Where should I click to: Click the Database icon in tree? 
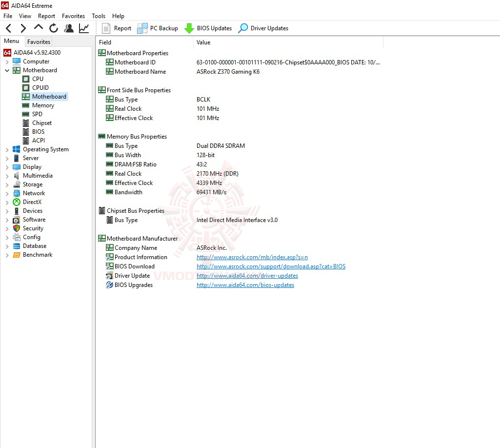click(x=16, y=245)
